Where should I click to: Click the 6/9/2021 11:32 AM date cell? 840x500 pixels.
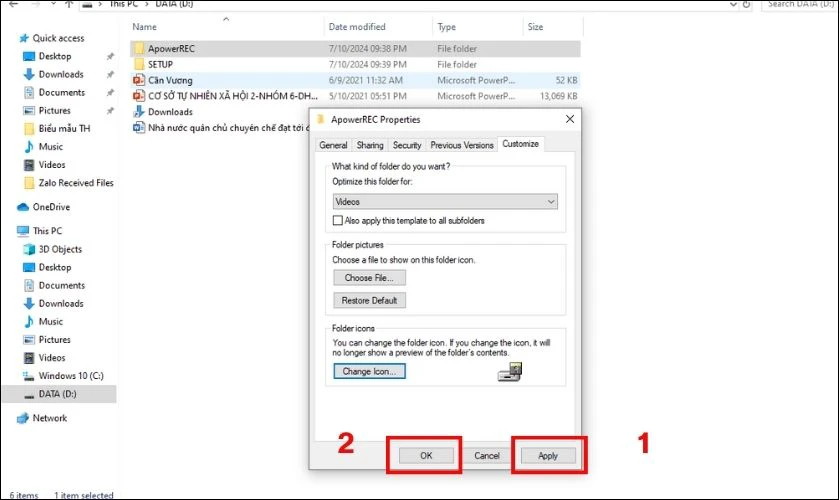click(365, 80)
